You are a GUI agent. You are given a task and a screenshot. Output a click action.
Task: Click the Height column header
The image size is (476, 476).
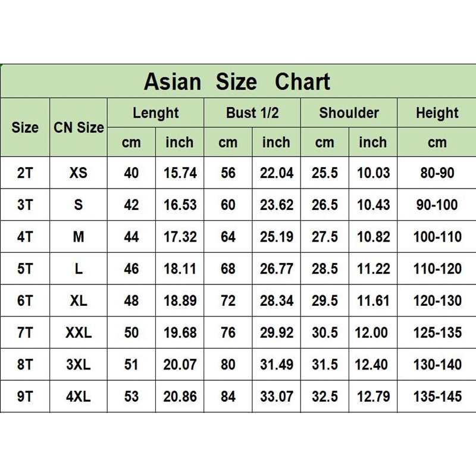tap(437, 113)
